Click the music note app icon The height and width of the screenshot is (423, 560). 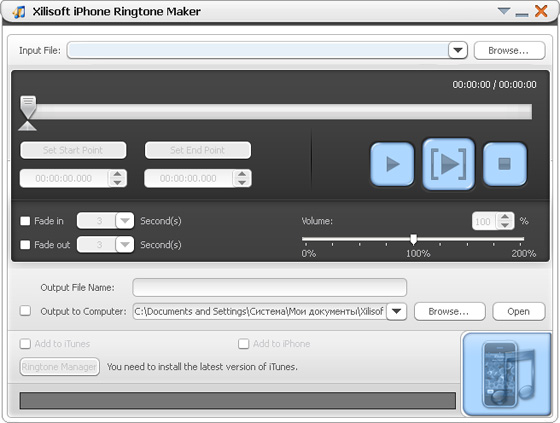click(x=19, y=12)
